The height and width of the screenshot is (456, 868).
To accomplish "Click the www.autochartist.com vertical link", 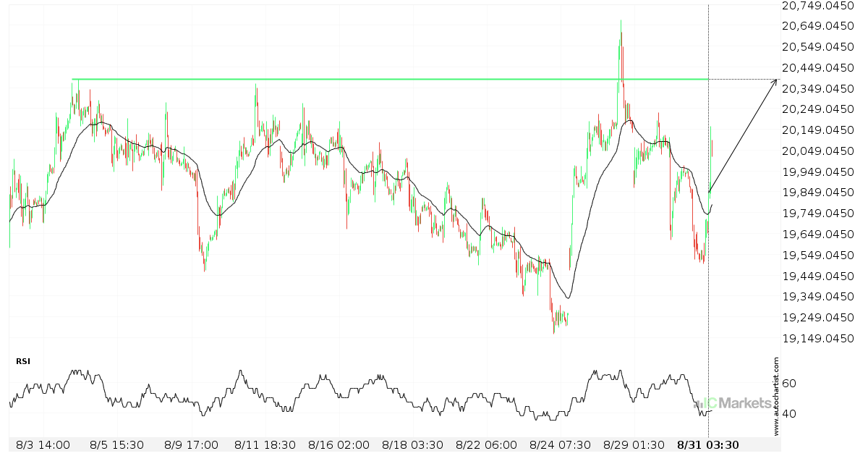I will (777, 396).
